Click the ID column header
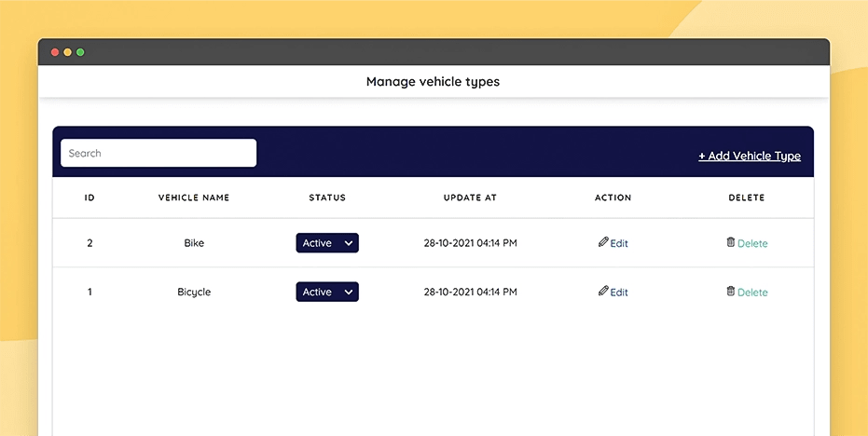Viewport: 868px width, 436px height. click(90, 198)
